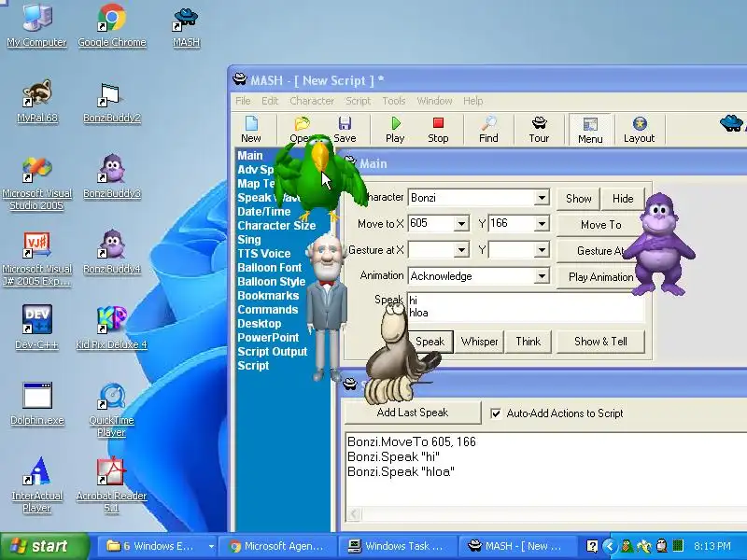Open the Edit menu

pyautogui.click(x=270, y=101)
